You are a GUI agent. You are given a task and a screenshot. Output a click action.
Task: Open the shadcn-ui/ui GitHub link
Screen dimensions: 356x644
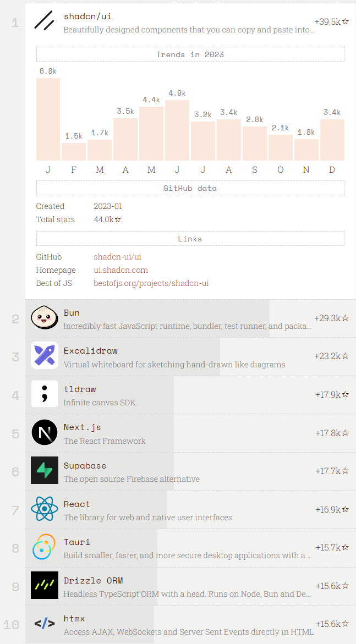(x=117, y=257)
